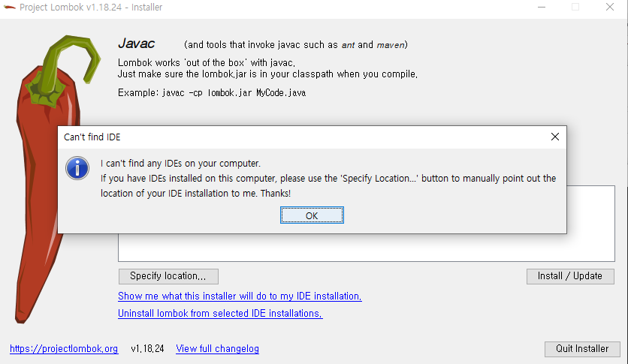
Task: Confirm the dialog with the OK button
Action: [312, 215]
